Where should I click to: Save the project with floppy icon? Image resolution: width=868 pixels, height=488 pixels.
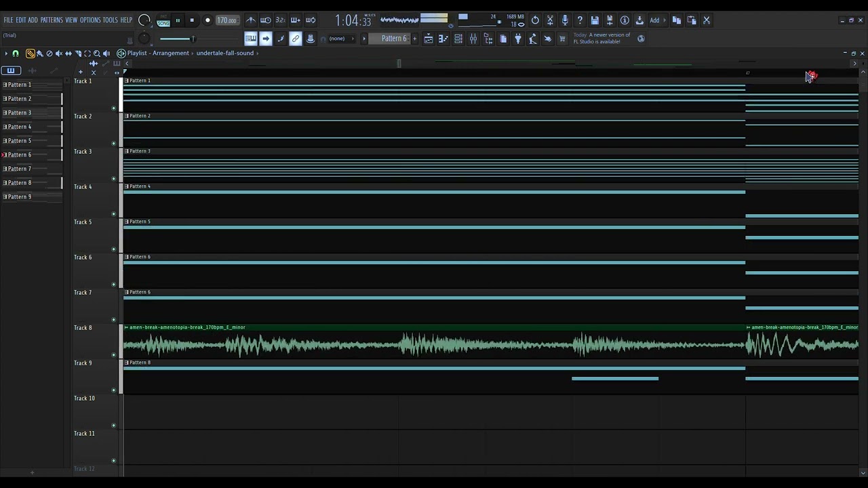point(595,20)
